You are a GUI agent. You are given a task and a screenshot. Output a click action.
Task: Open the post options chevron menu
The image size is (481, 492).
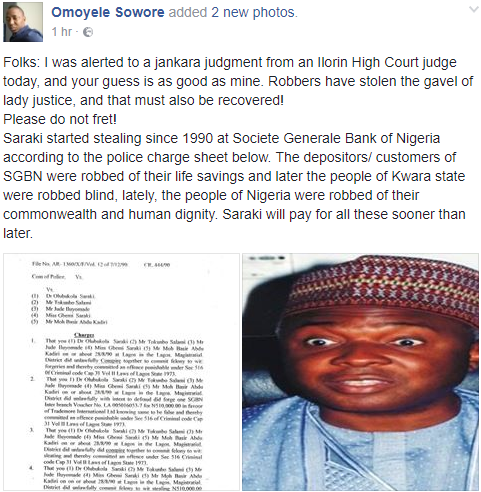[474, 9]
